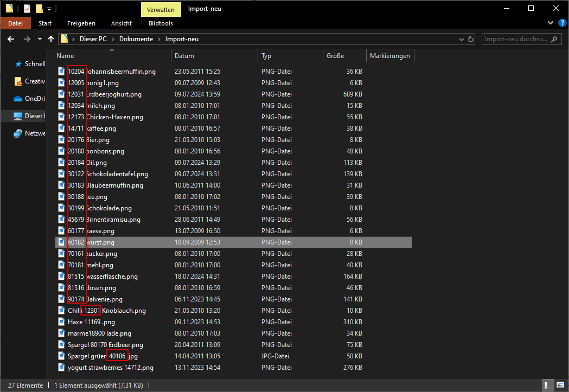The height and width of the screenshot is (392, 569).
Task: Open Help with the blue question mark
Action: (562, 23)
